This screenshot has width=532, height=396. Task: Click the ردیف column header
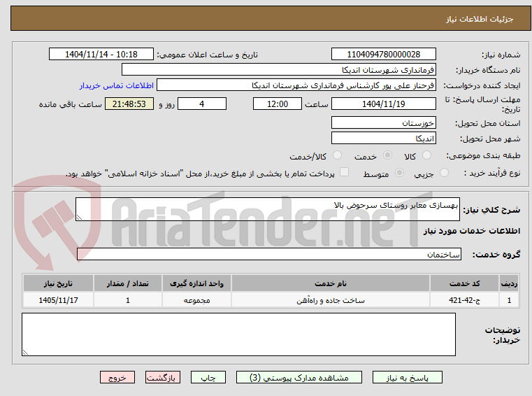[509, 283]
